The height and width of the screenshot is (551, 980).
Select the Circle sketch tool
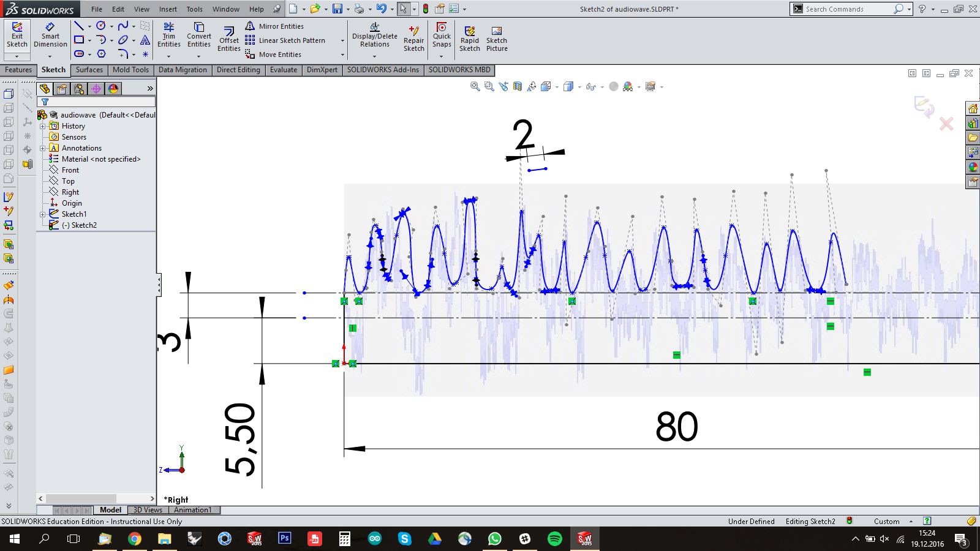click(x=101, y=26)
